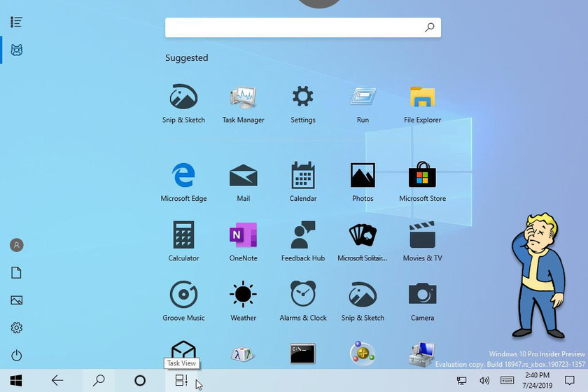
Task: Open the Power options in sidebar
Action: [17, 355]
